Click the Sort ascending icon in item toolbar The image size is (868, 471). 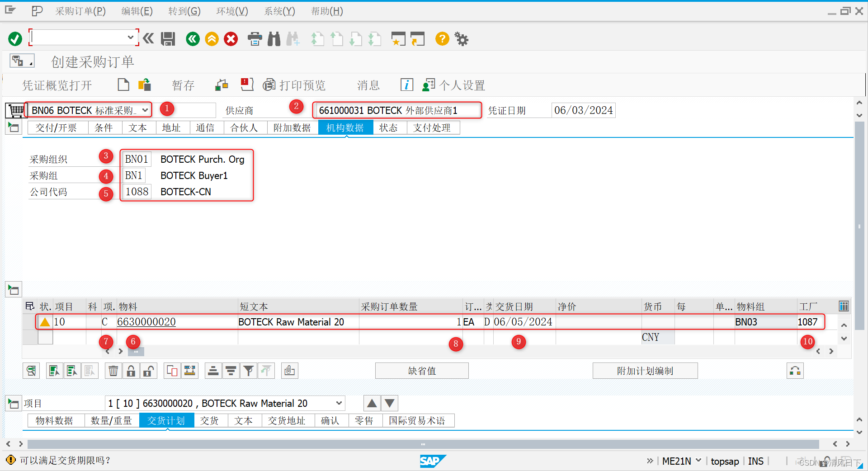tap(213, 371)
